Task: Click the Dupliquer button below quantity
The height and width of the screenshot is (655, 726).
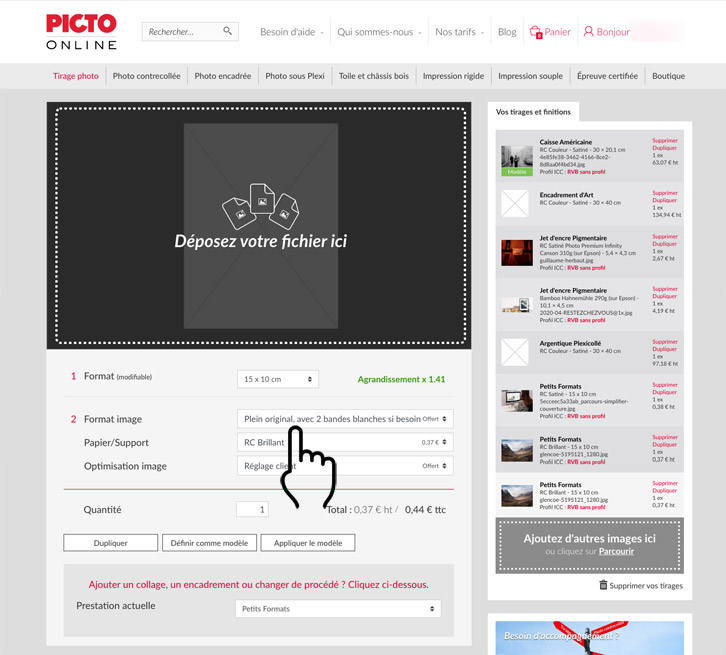Action: pyautogui.click(x=110, y=543)
